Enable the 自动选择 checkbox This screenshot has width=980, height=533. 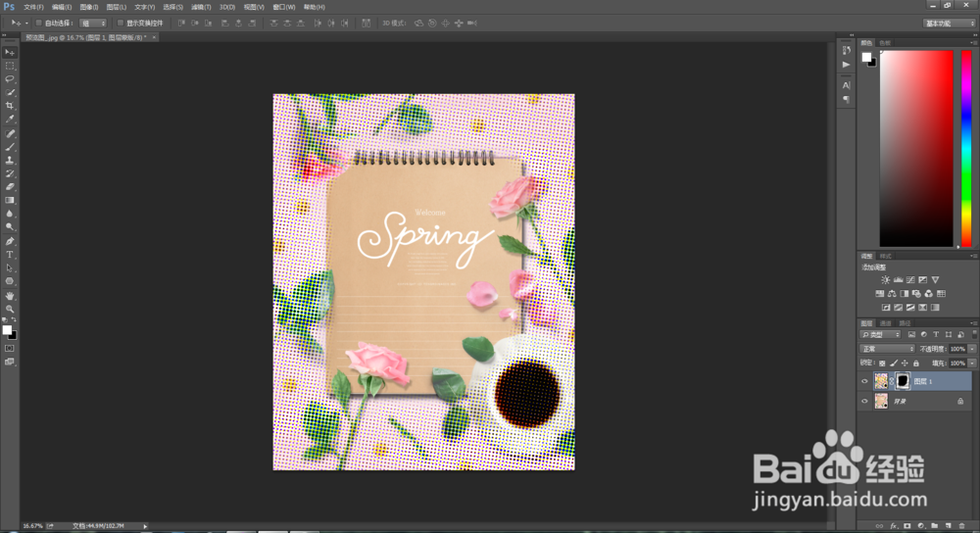[x=39, y=24]
